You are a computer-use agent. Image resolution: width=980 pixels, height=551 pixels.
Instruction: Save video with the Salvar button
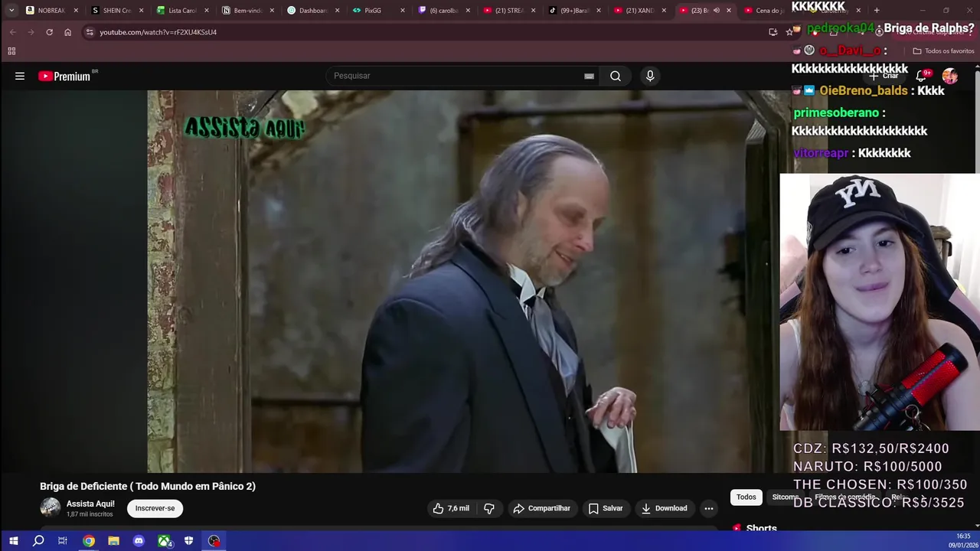tap(605, 508)
